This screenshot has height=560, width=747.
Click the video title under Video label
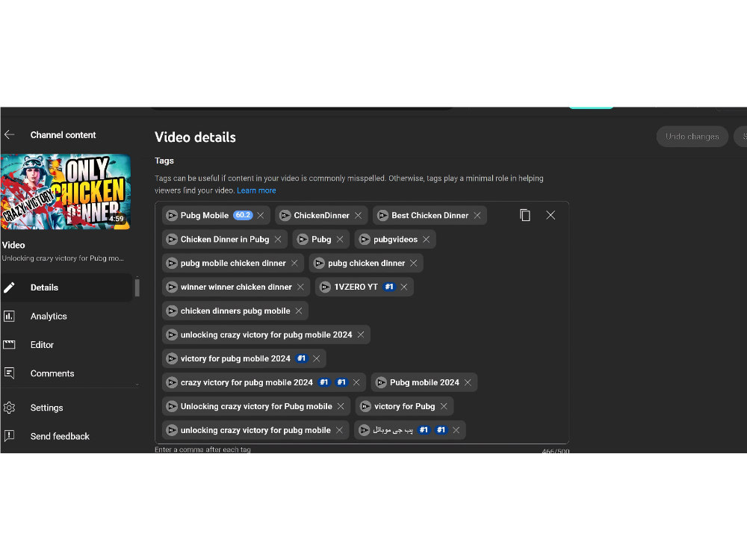[x=63, y=258]
